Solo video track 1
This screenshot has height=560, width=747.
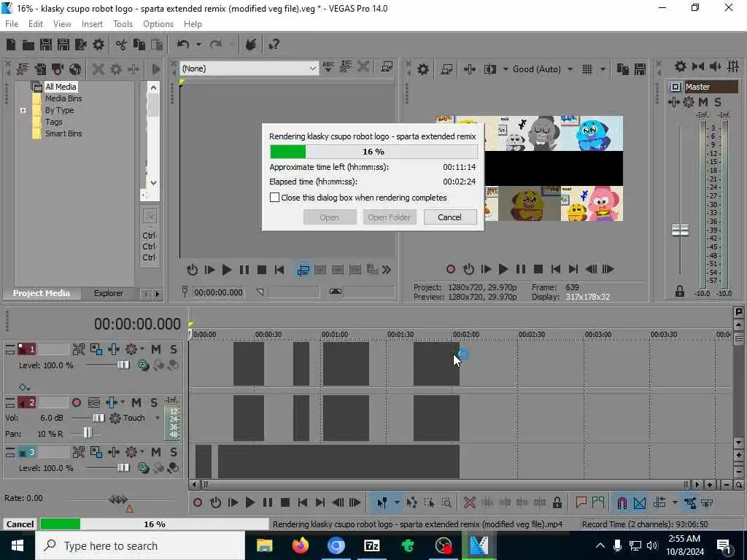click(174, 349)
